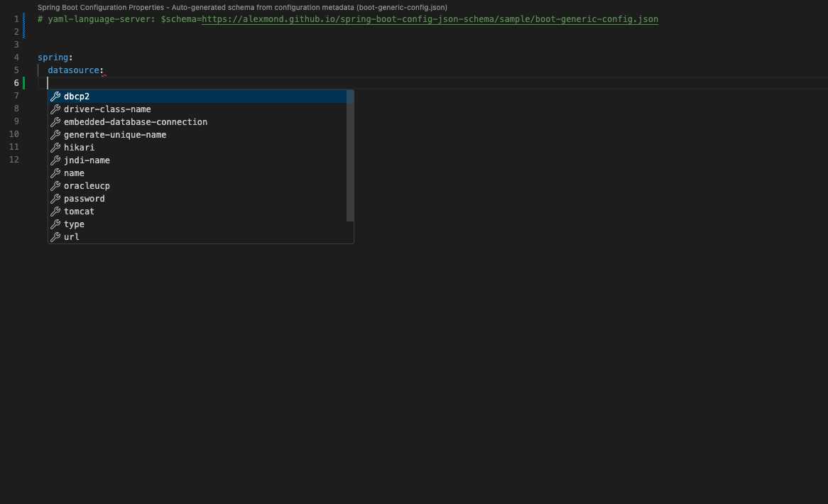828x504 pixels.
Task: Click line number 1 in the gutter
Action: 16,19
